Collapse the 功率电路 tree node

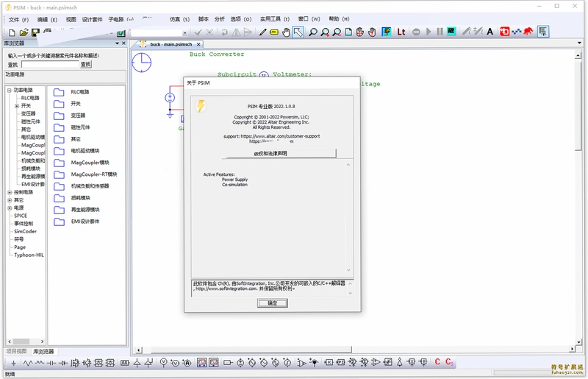[x=10, y=90]
